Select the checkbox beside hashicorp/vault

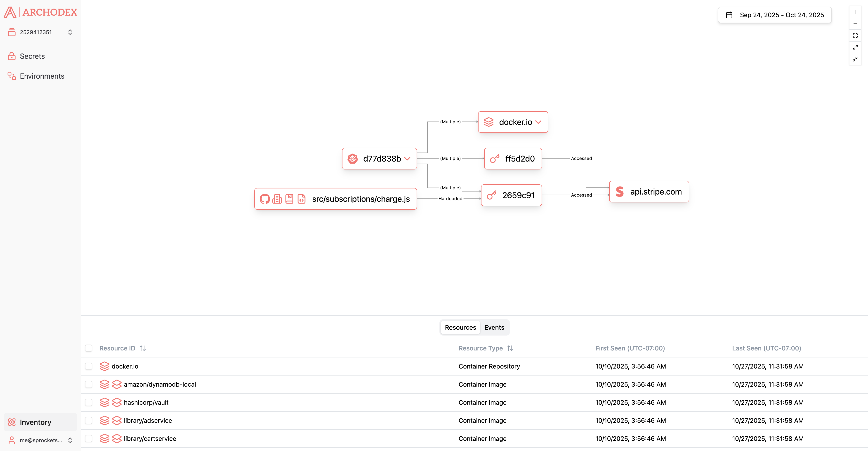(x=89, y=402)
